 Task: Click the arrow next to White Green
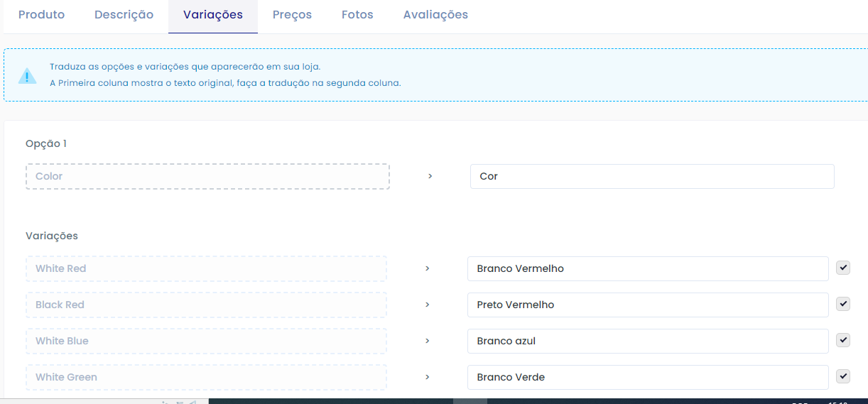click(x=427, y=377)
